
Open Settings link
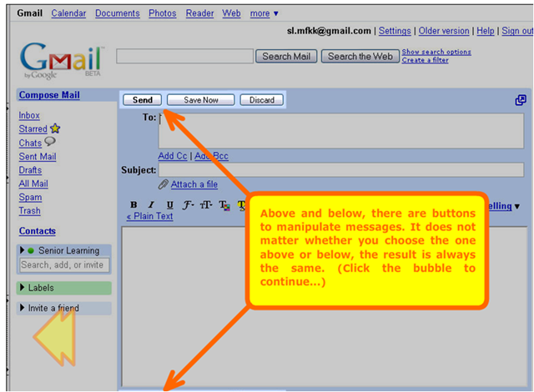click(395, 31)
